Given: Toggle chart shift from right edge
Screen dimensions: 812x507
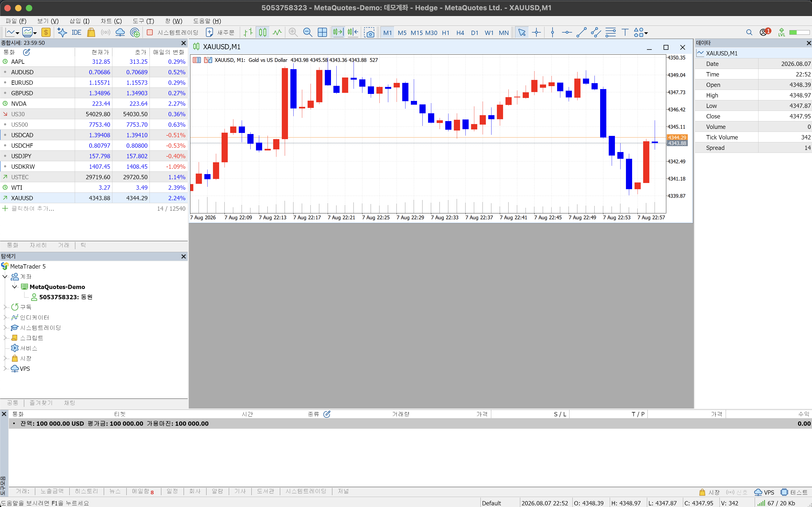Looking at the screenshot, I should tap(353, 33).
